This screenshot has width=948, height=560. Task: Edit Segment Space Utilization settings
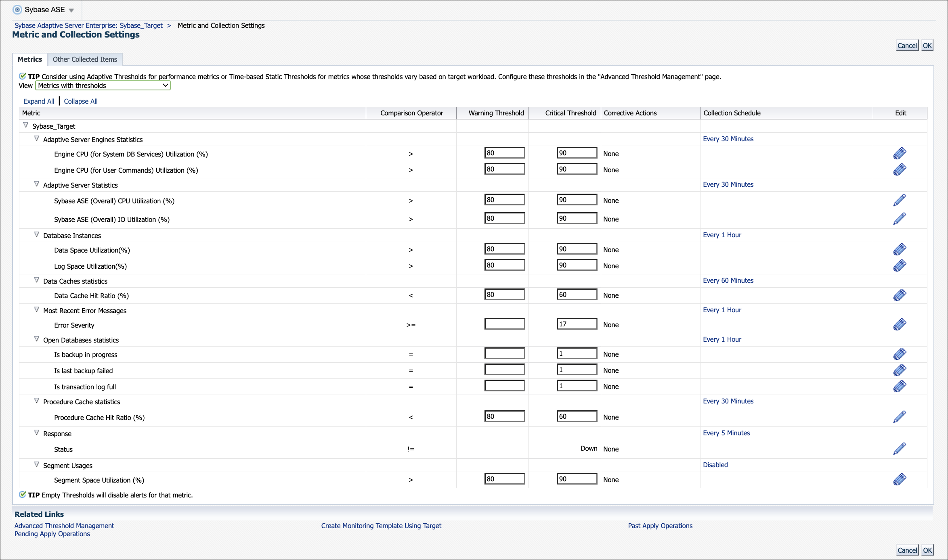click(900, 480)
